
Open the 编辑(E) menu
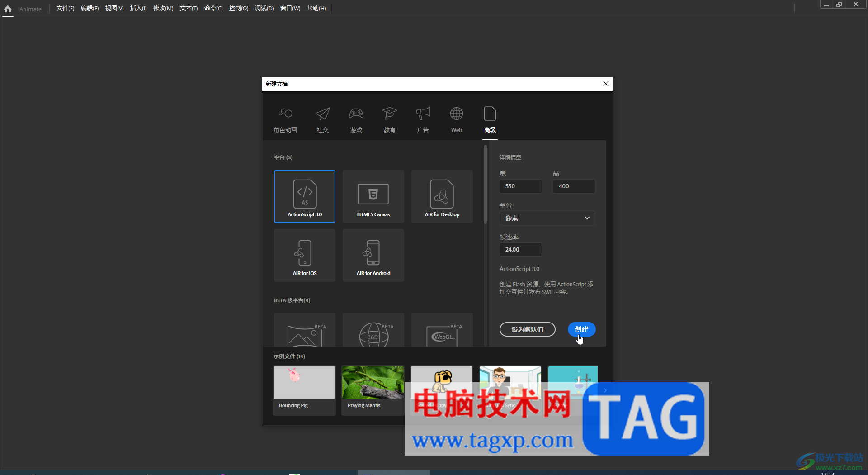90,9
